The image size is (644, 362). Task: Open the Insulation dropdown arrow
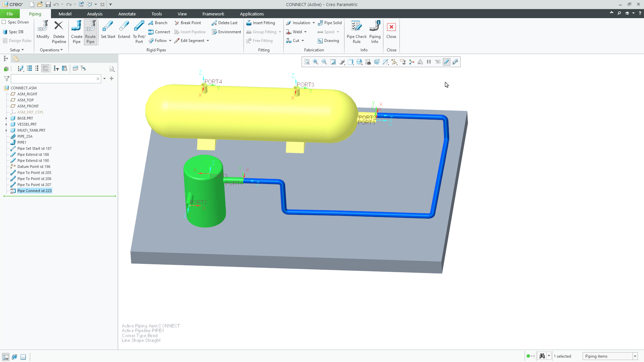click(x=314, y=23)
